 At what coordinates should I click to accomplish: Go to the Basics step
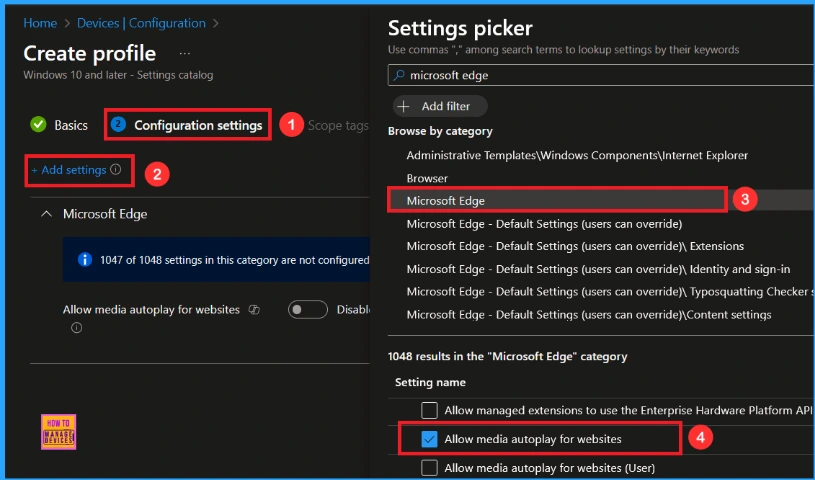pyautogui.click(x=71, y=125)
